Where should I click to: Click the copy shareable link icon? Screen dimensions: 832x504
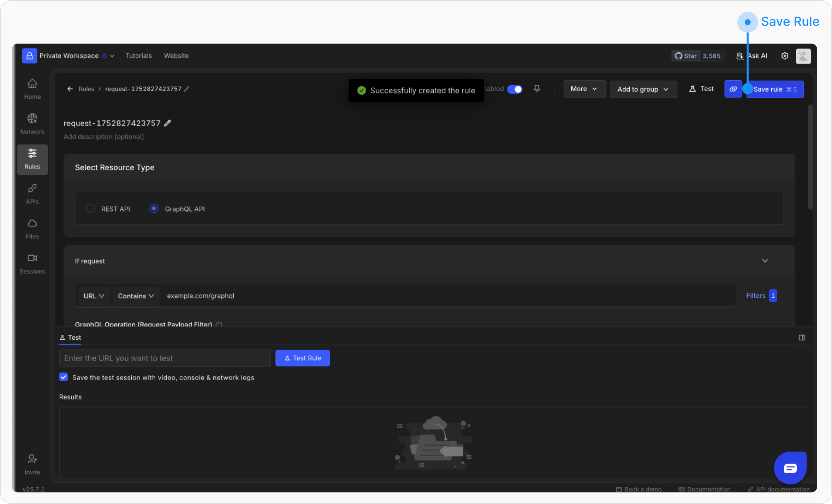point(733,89)
